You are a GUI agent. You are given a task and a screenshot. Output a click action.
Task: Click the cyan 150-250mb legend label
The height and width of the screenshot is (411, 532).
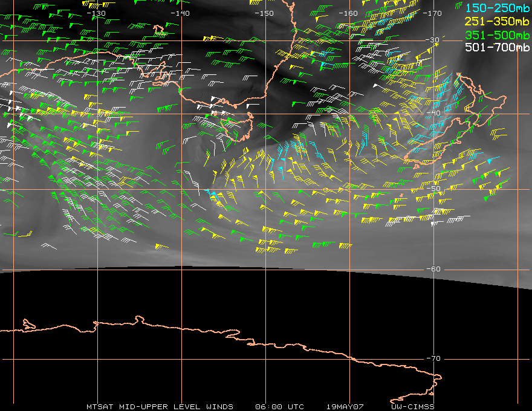pyautogui.click(x=498, y=8)
